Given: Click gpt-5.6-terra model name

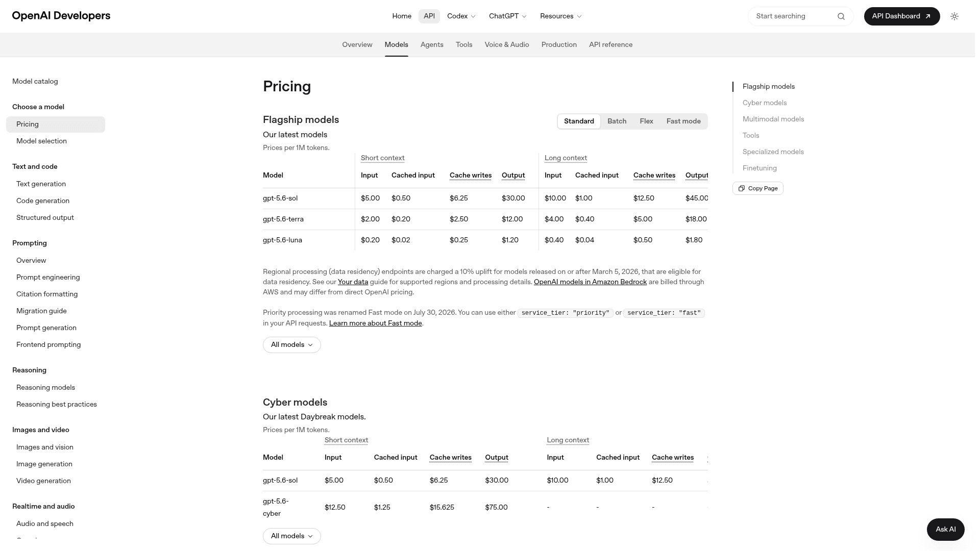Looking at the screenshot, I should tap(283, 219).
